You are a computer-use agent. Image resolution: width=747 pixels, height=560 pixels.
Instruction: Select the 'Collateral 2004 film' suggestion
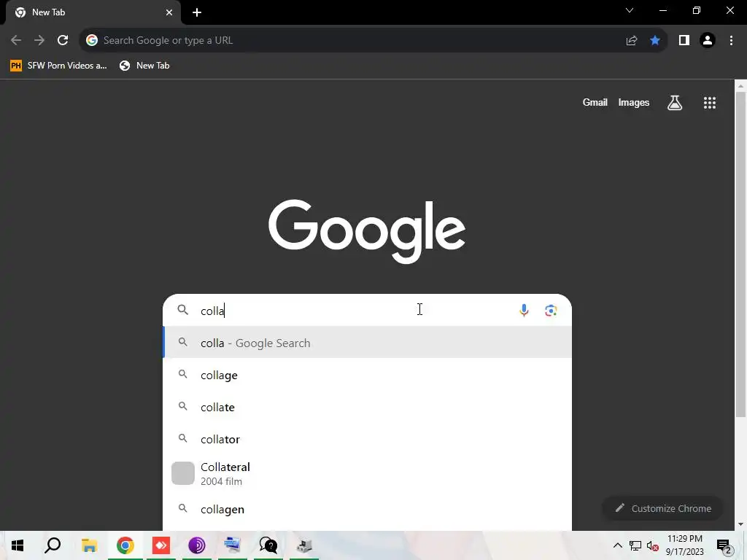pyautogui.click(x=368, y=474)
